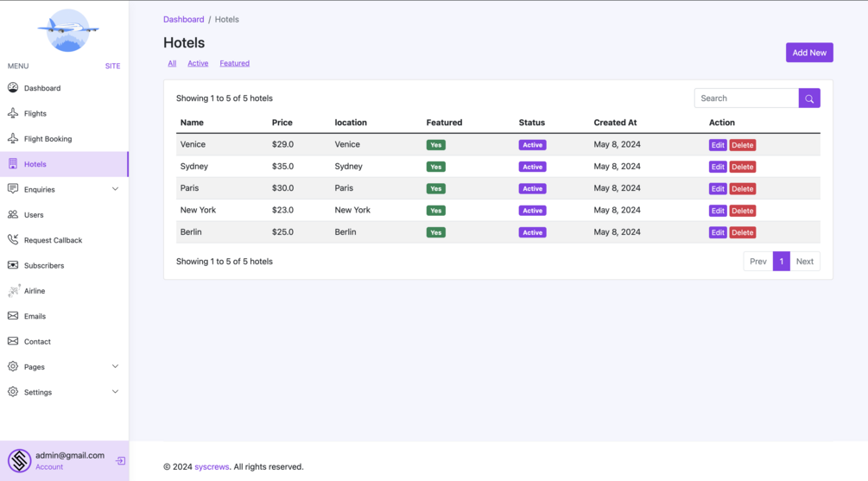Switch to the Active hotels filter

[198, 63]
